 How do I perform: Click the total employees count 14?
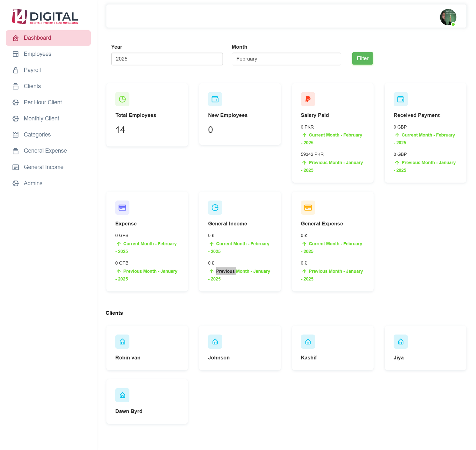pos(120,130)
